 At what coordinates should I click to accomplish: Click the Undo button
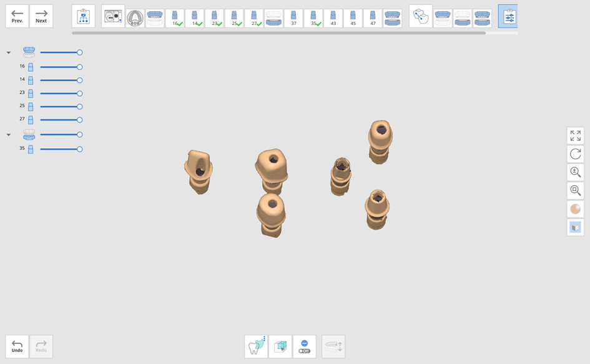[17, 347]
